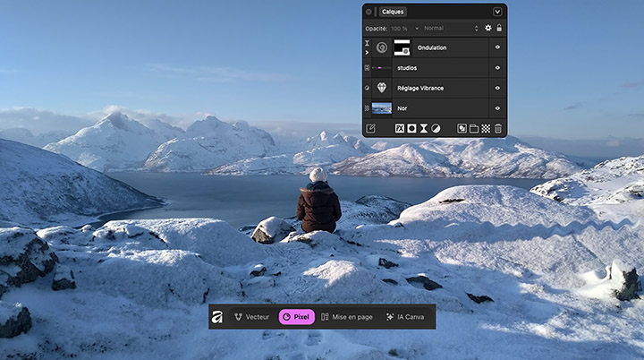644x360 pixels.
Task: Click the edit layer pencil icon
Action: [x=370, y=128]
